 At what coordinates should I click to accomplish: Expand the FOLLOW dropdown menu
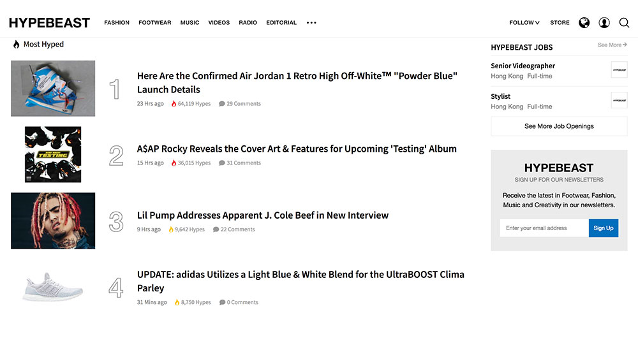pyautogui.click(x=524, y=23)
